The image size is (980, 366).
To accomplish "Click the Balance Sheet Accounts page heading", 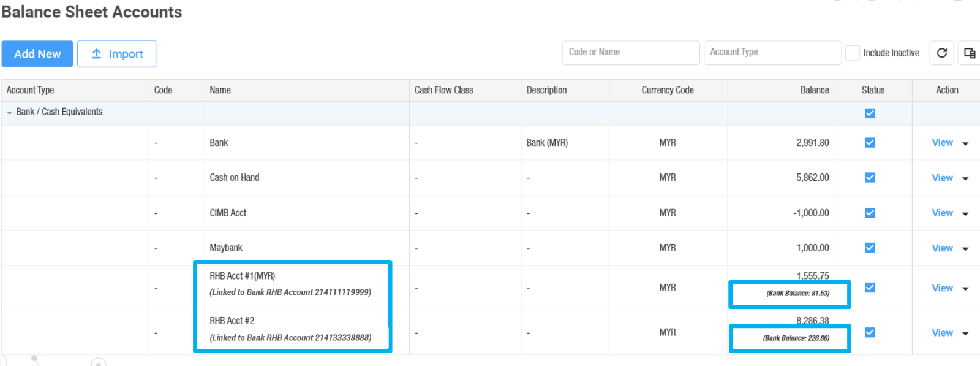I will click(92, 12).
